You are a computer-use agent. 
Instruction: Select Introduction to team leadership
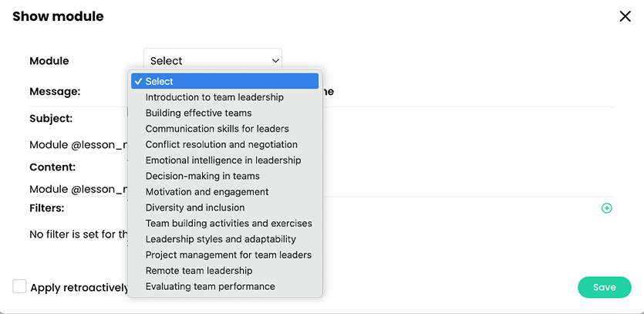point(214,97)
